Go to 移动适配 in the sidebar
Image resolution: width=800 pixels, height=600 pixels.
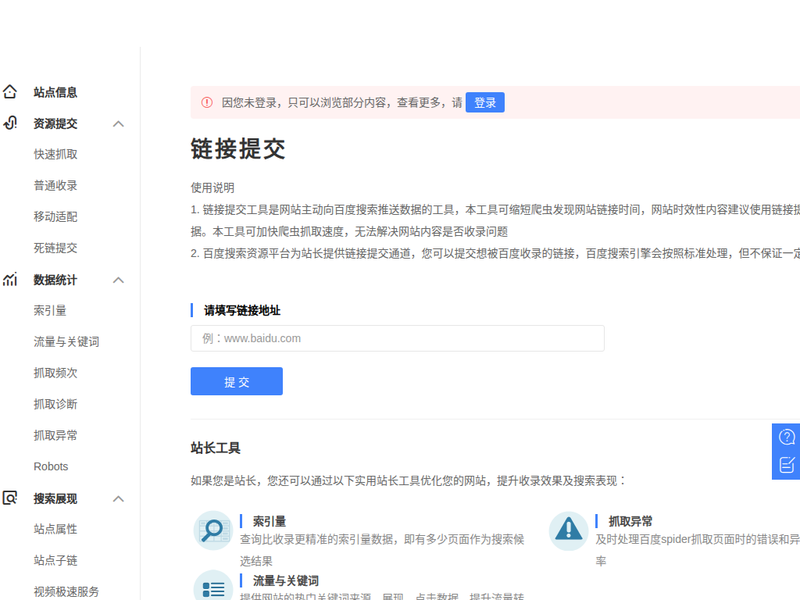[x=55, y=216]
